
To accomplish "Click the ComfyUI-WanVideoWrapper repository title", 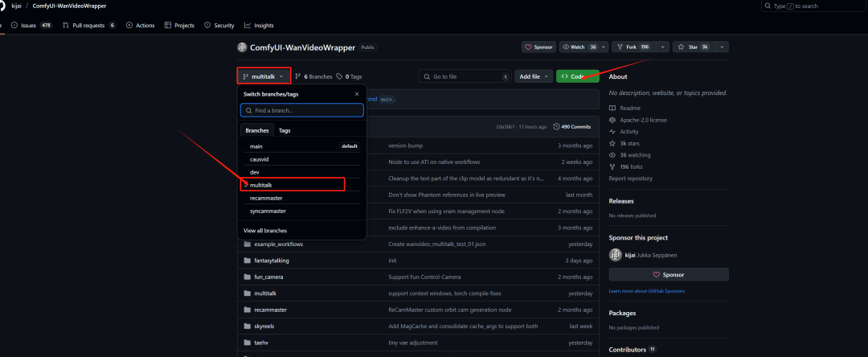I will [302, 47].
